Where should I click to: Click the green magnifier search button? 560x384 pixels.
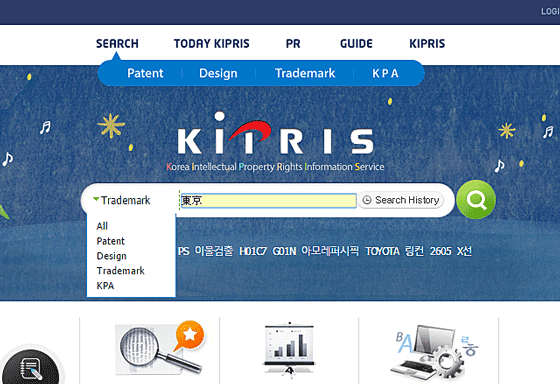coord(476,200)
